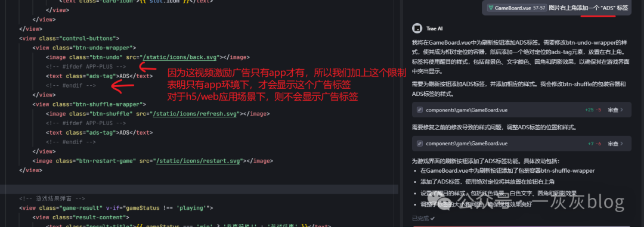Click the "btn-restart-game" class name in code

106,161
